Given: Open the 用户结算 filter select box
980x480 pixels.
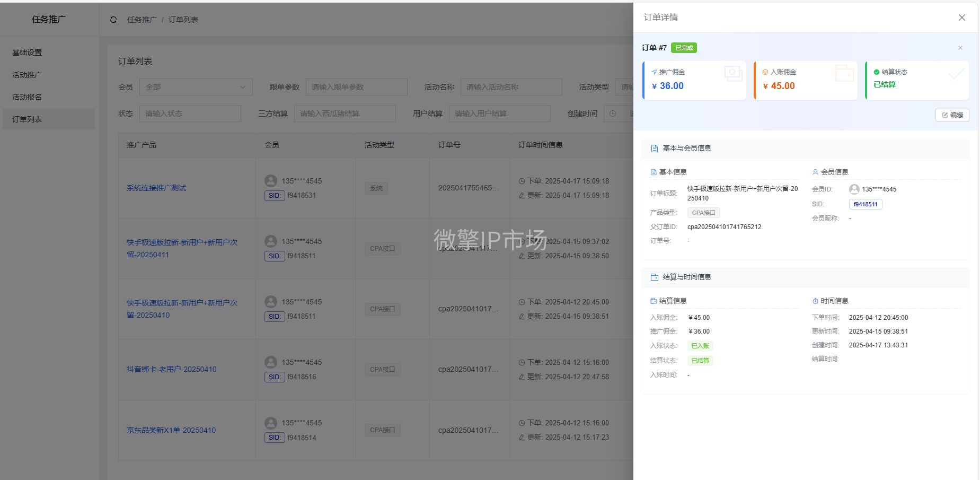Looking at the screenshot, I should click(499, 114).
